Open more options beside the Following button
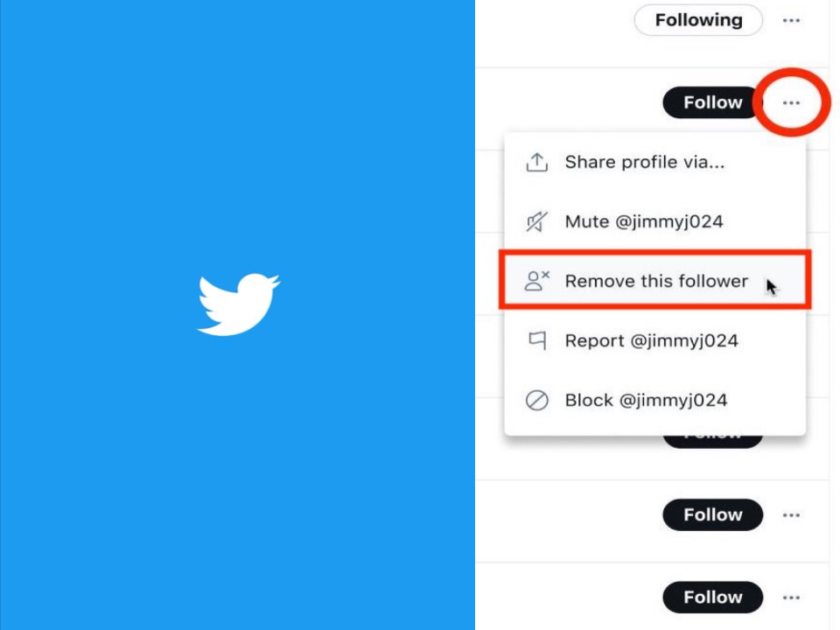840x630 pixels. (x=791, y=20)
